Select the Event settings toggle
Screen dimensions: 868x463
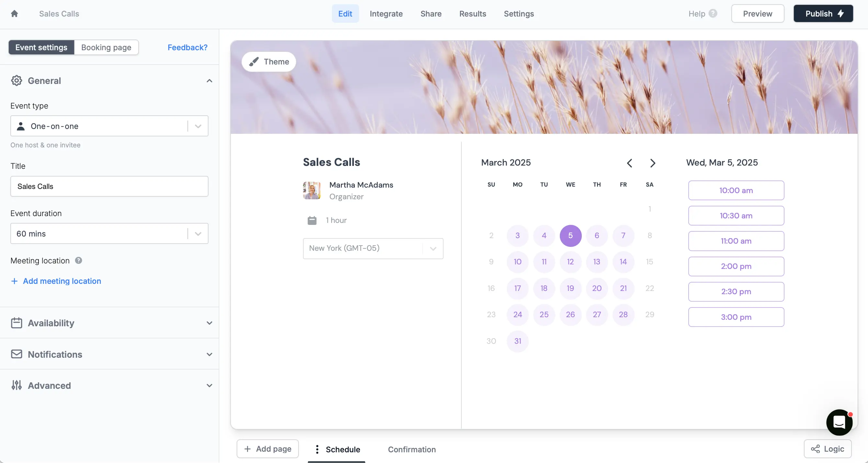(41, 47)
